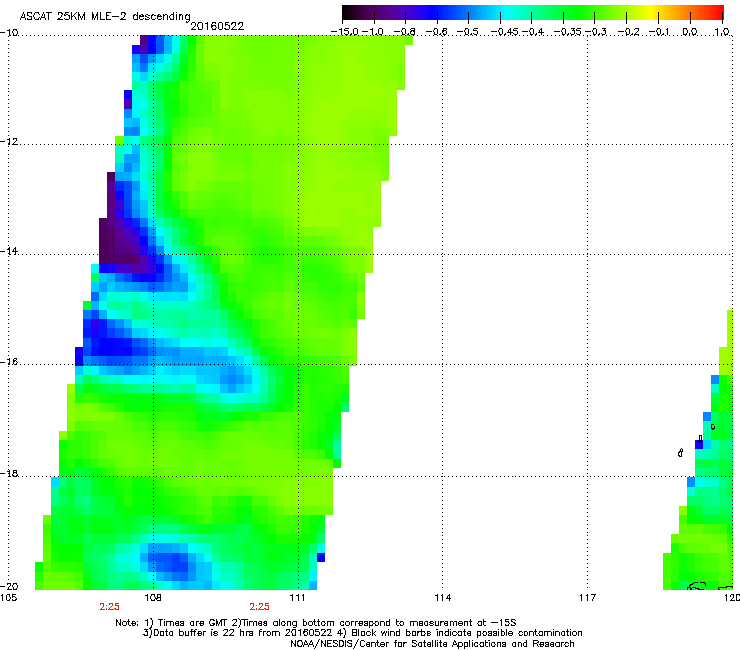The image size is (740, 650).
Task: Click the "-0.35" color scale label
Action: (x=568, y=32)
